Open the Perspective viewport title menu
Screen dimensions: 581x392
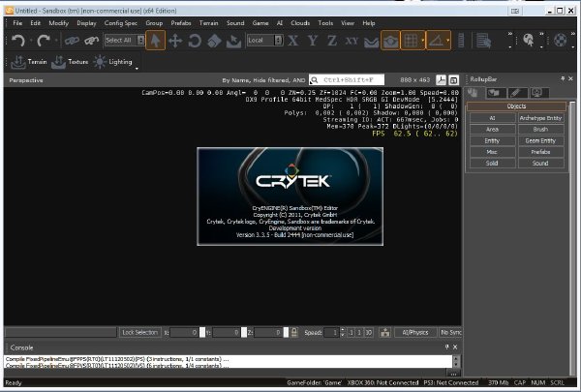pos(26,80)
